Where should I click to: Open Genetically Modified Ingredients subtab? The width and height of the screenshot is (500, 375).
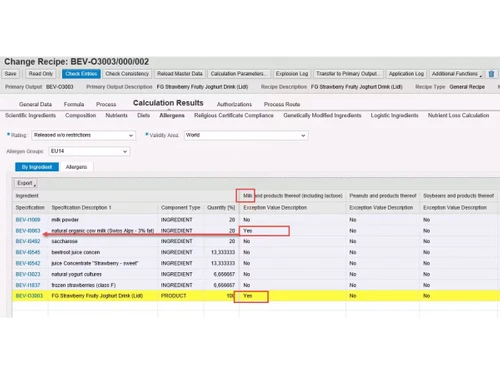click(x=322, y=115)
